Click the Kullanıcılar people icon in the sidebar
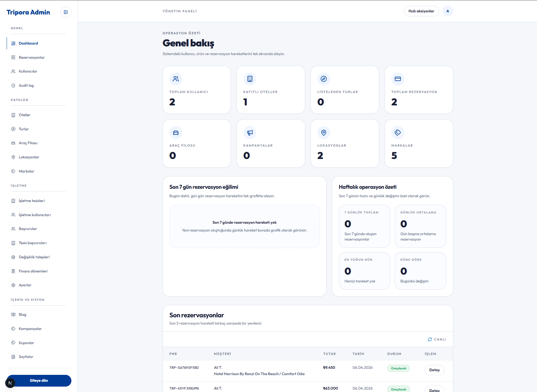The image size is (537, 392). point(13,71)
